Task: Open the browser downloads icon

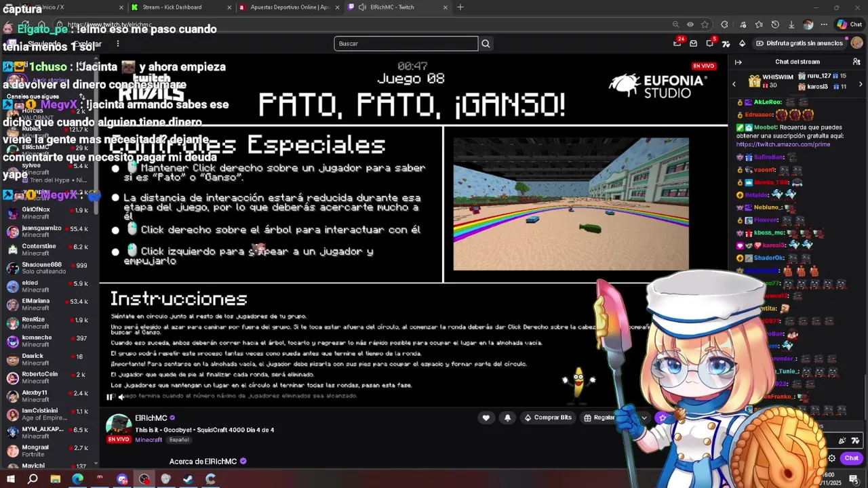Action: (x=791, y=24)
